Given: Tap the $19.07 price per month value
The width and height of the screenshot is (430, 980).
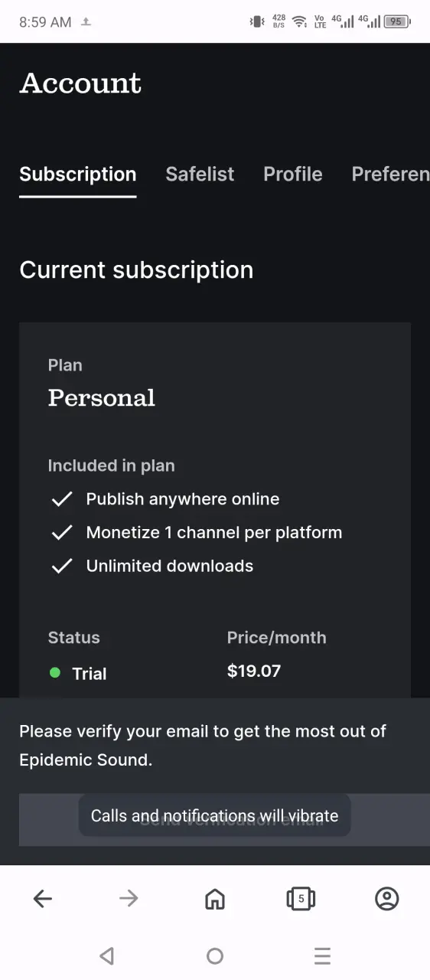Looking at the screenshot, I should tap(254, 671).
